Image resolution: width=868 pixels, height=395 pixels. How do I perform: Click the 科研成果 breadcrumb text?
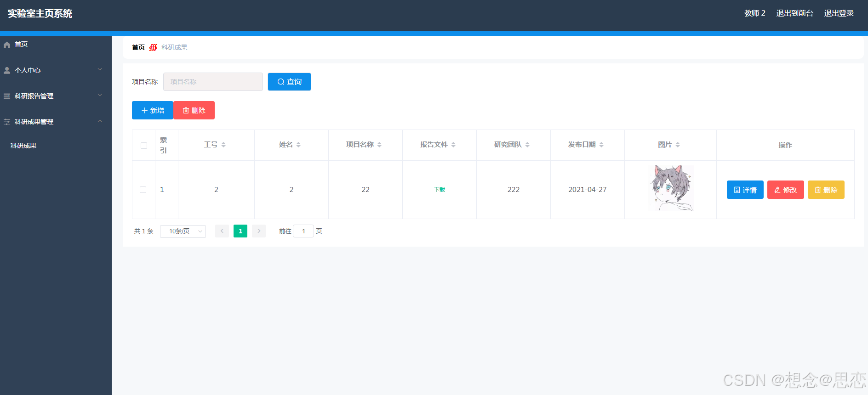[174, 47]
